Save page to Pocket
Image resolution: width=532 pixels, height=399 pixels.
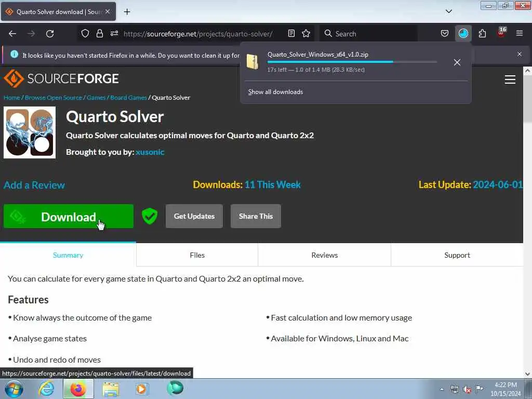coord(445,33)
